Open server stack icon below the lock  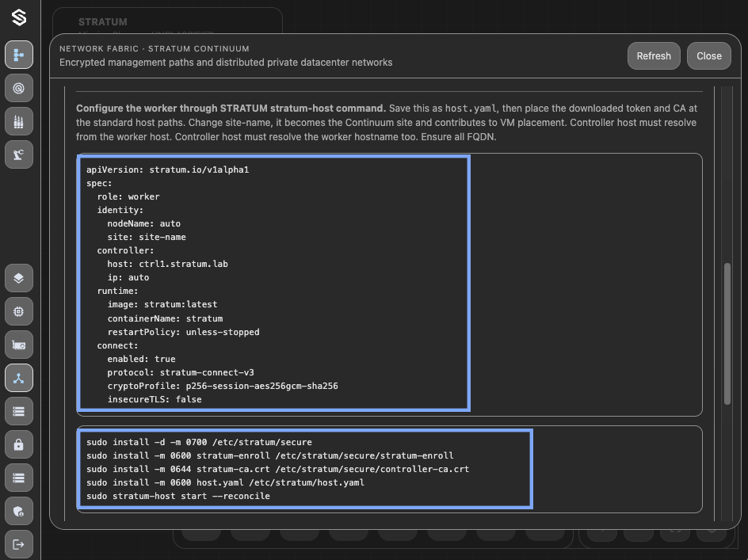pos(18,478)
